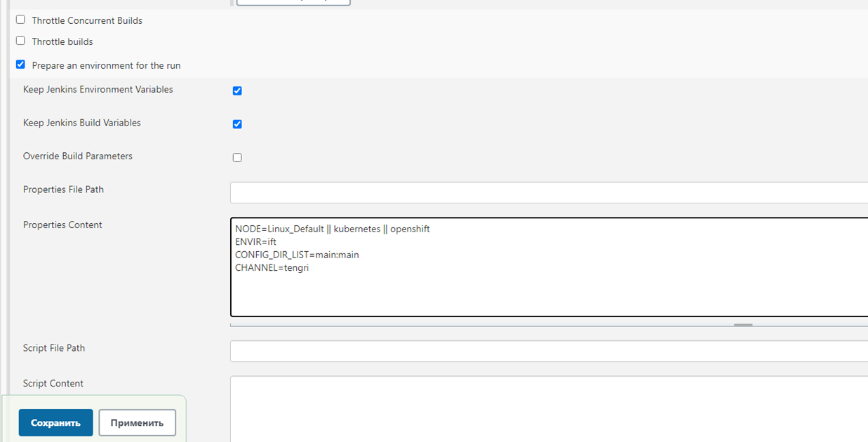Click the CHANNEL=tengri line

[x=272, y=267]
